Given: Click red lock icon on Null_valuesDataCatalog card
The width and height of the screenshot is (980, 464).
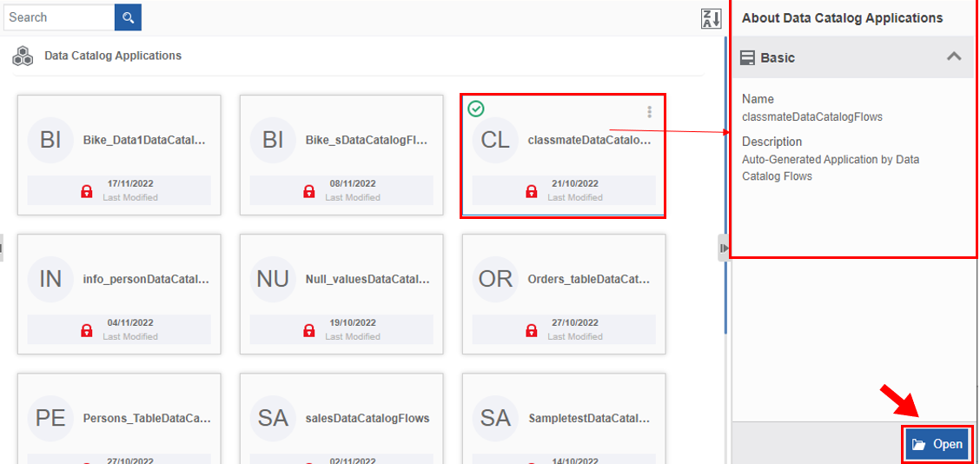Looking at the screenshot, I should [308, 330].
